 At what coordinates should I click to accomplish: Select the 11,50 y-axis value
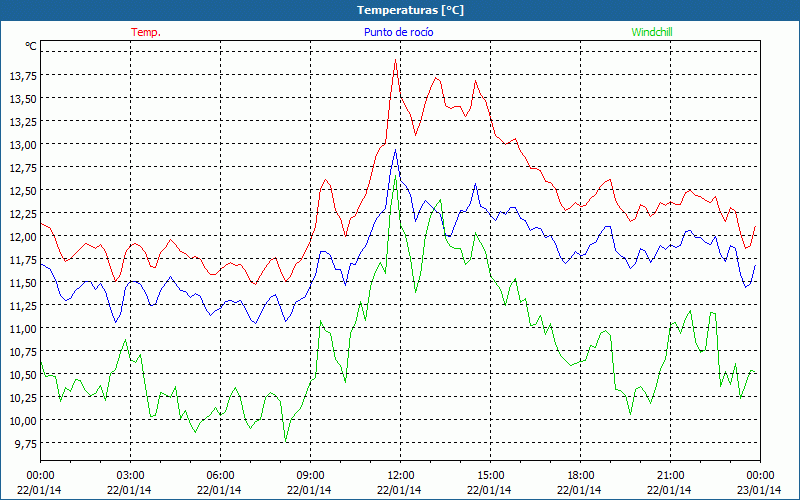[23, 282]
